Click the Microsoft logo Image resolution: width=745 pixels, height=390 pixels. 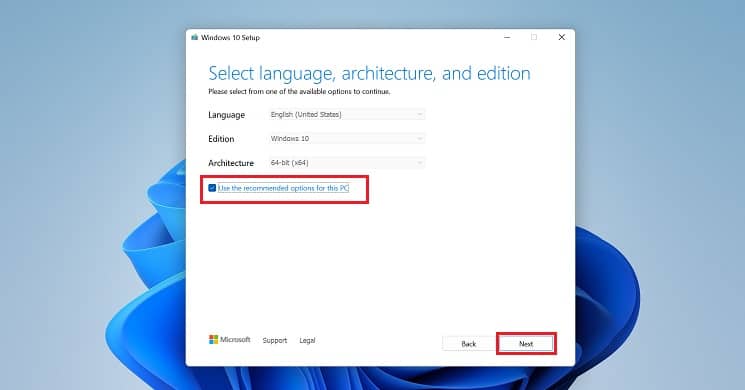pyautogui.click(x=229, y=339)
